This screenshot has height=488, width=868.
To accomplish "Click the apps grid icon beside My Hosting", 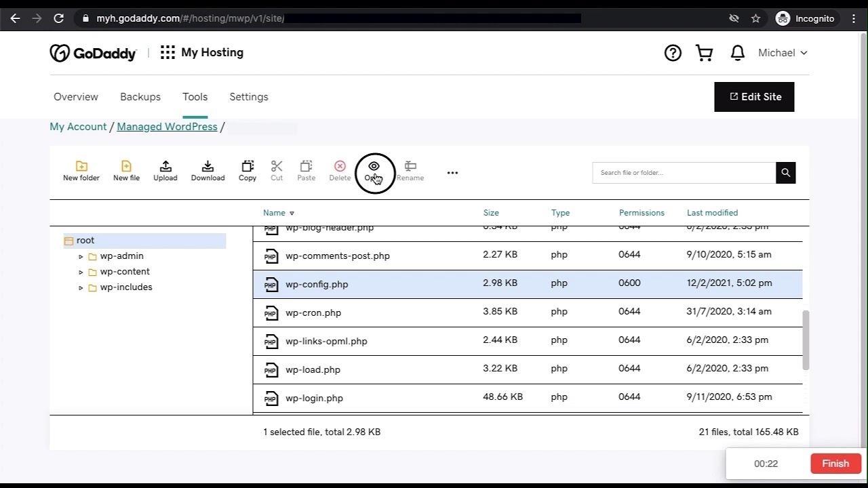I will click(x=167, y=52).
